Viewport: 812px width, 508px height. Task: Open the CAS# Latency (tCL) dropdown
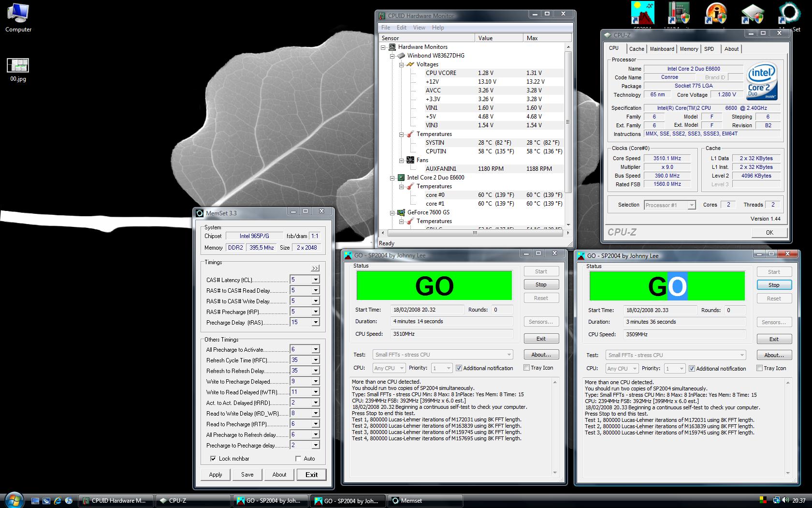[x=316, y=280]
